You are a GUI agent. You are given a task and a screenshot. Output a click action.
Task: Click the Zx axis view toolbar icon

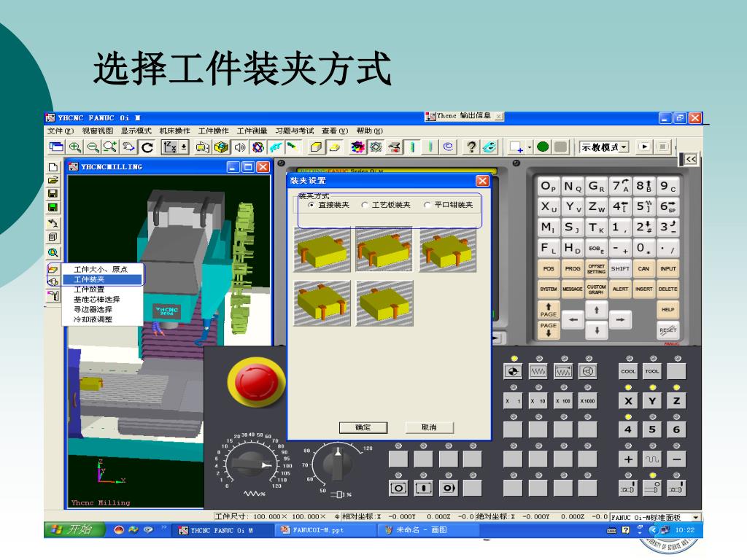(x=170, y=147)
